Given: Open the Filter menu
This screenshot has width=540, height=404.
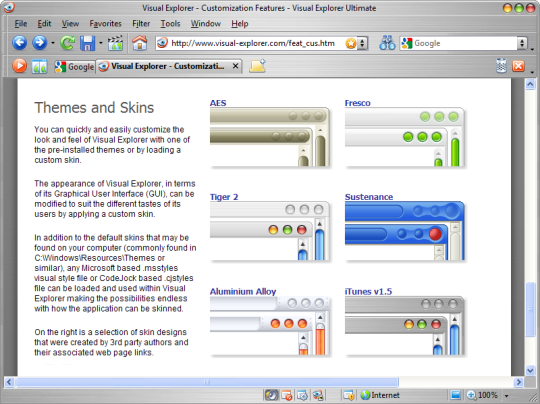Looking at the screenshot, I should tap(141, 24).
